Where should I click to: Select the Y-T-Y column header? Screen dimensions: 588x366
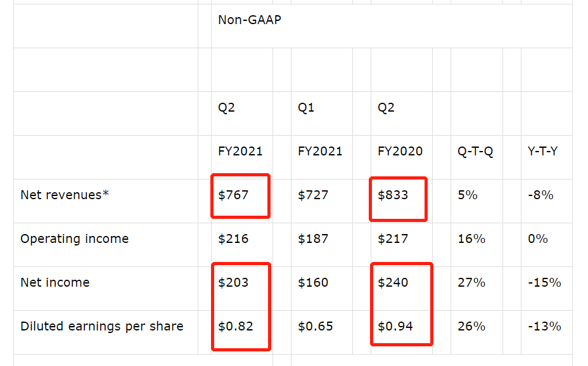point(542,152)
